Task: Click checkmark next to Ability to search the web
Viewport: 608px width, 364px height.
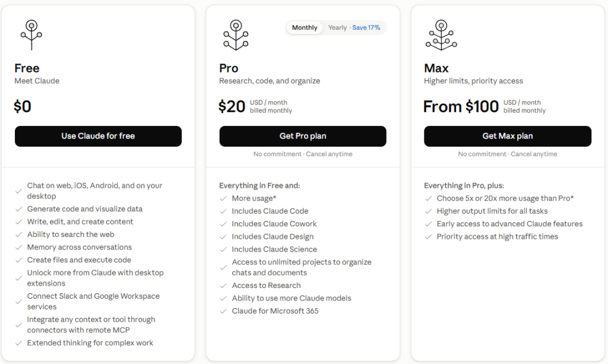Action: pyautogui.click(x=18, y=235)
